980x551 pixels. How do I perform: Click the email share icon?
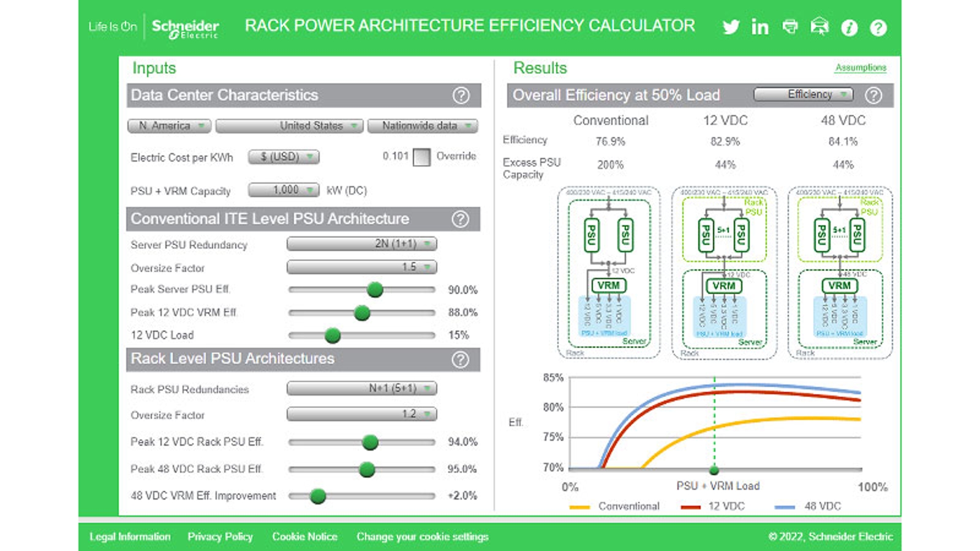pos(820,27)
